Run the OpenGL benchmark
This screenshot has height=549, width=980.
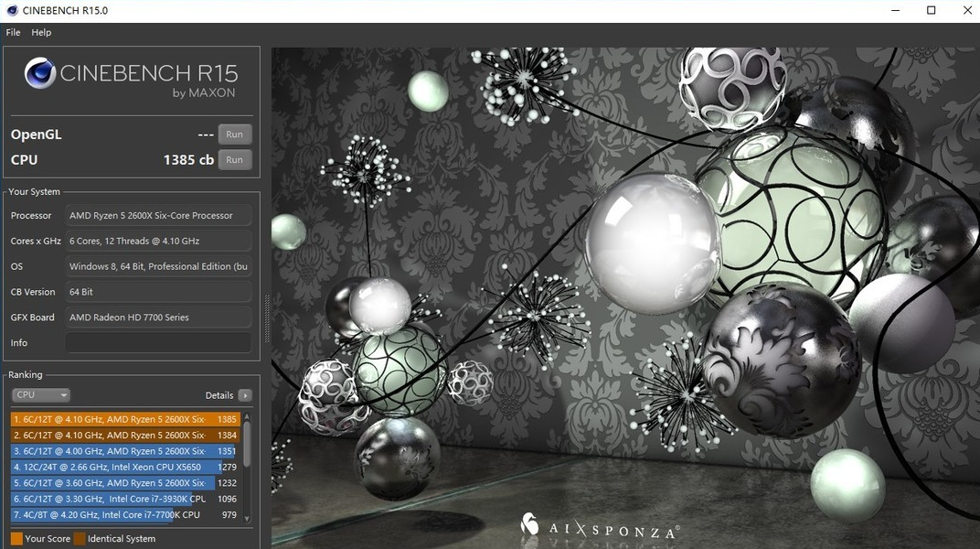point(234,135)
